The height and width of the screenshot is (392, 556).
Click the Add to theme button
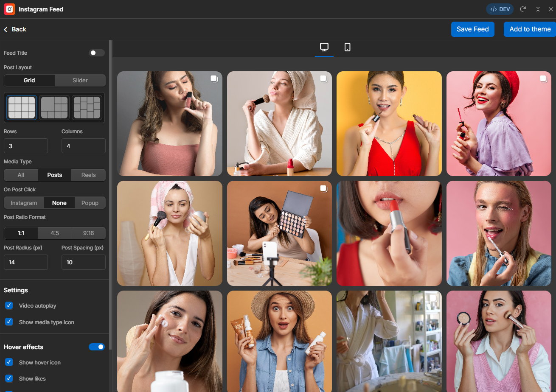530,29
